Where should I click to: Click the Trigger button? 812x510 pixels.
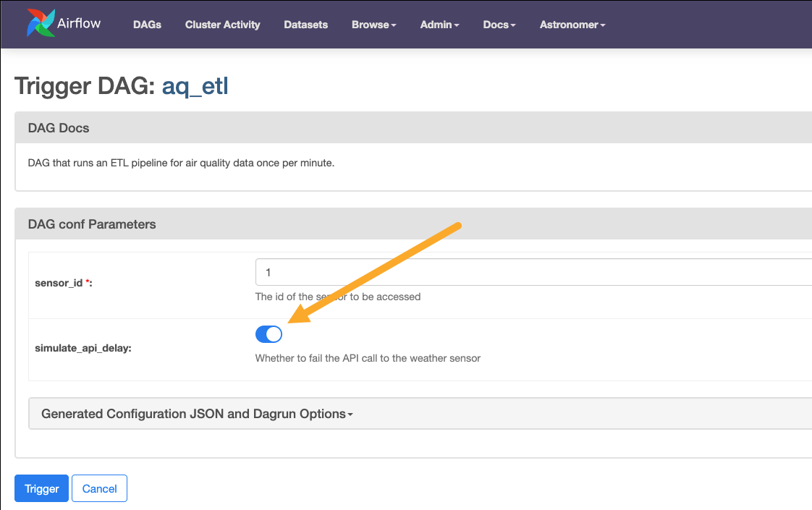(x=41, y=488)
